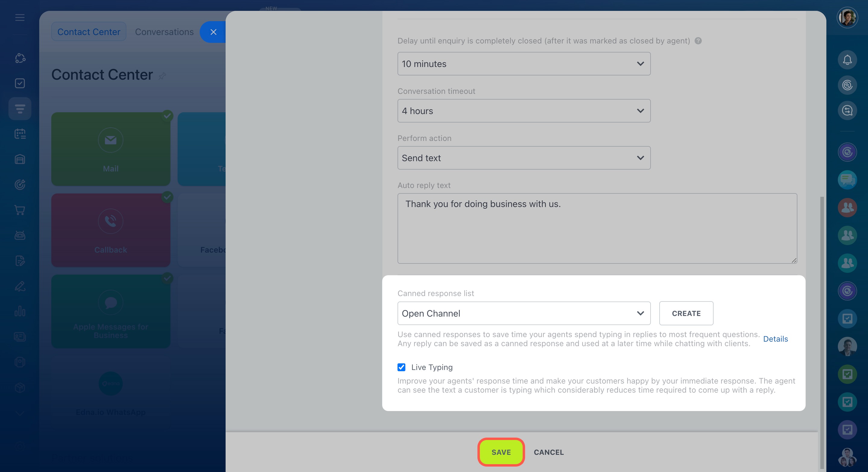Open the Drive storage icon in left sidebar
This screenshot has height=472, width=868.
click(x=20, y=159)
